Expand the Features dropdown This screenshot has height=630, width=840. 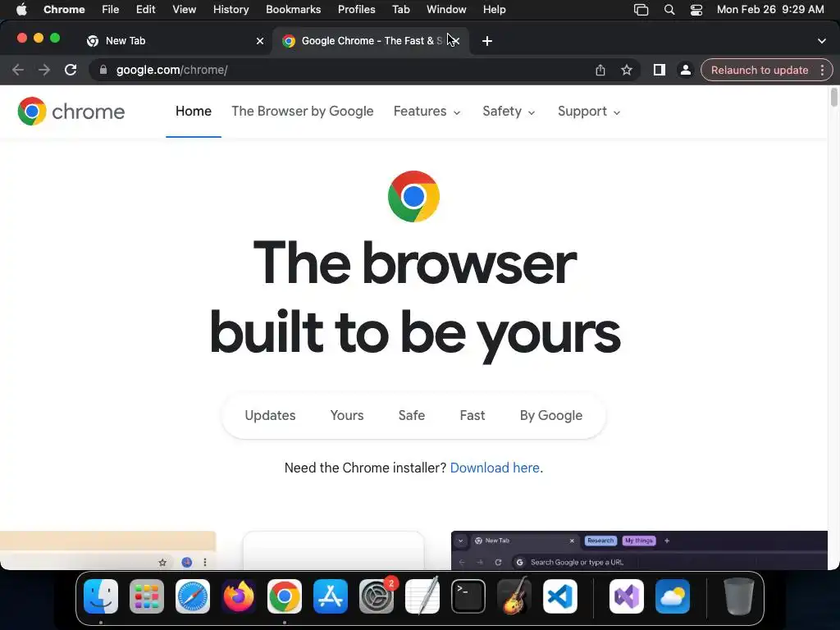[x=427, y=112]
